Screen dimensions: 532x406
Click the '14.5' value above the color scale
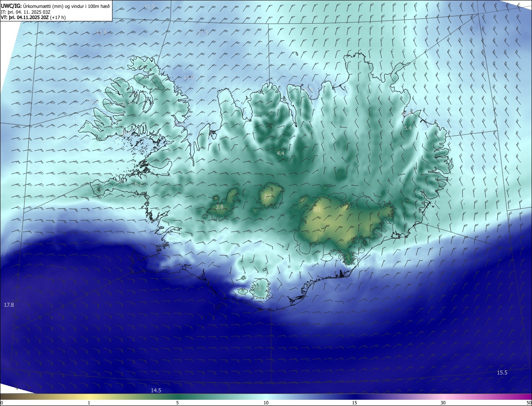click(156, 390)
